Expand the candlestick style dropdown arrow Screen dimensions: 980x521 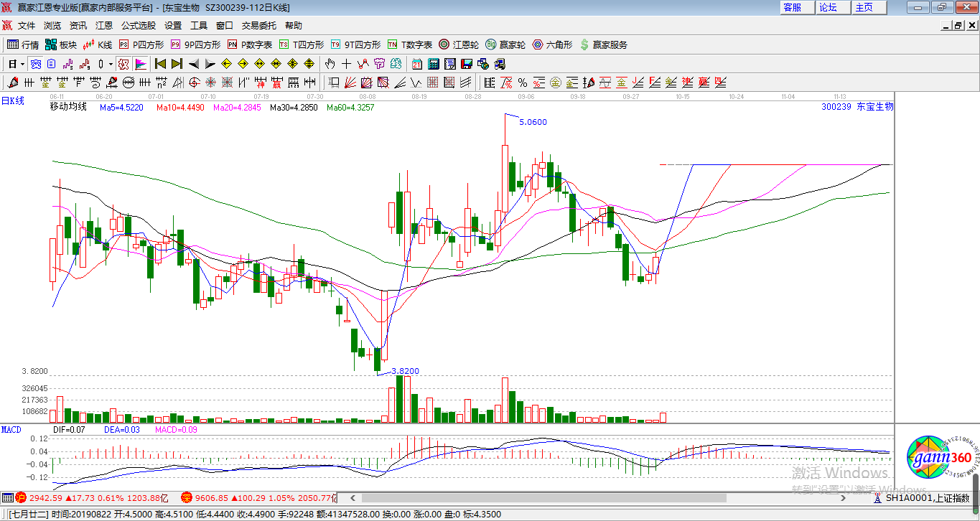point(111,64)
